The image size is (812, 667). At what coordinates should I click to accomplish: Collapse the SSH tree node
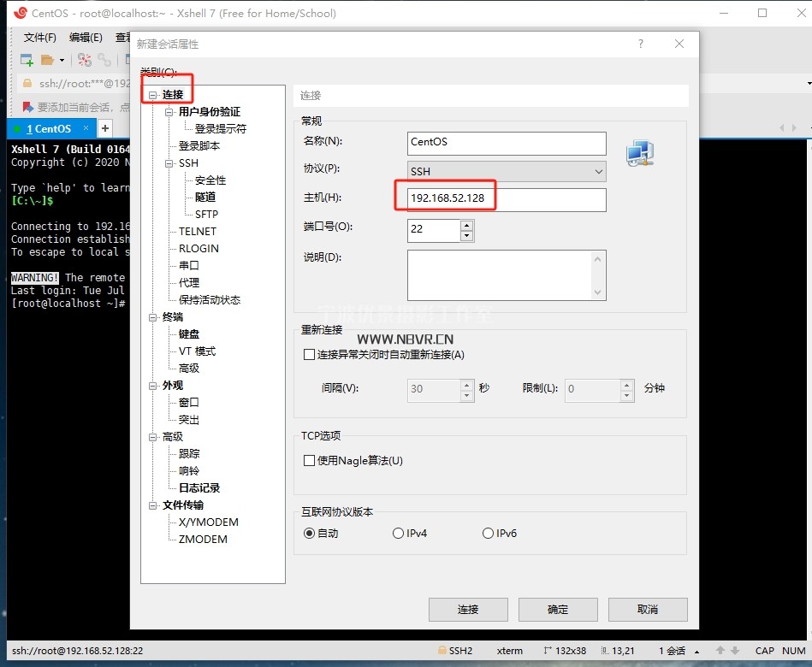(169, 163)
